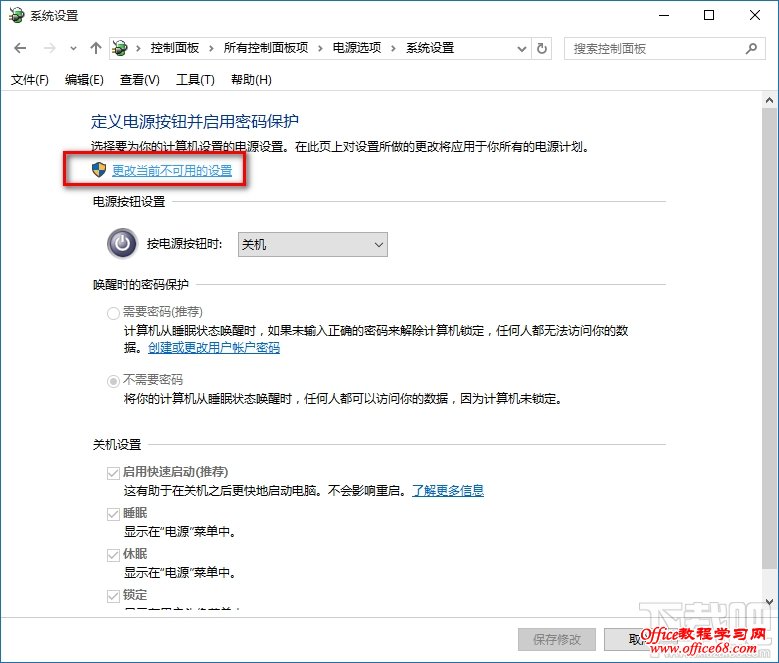
Task: Expand the chevron after 控制面板 breadcrumb
Action: click(x=211, y=48)
